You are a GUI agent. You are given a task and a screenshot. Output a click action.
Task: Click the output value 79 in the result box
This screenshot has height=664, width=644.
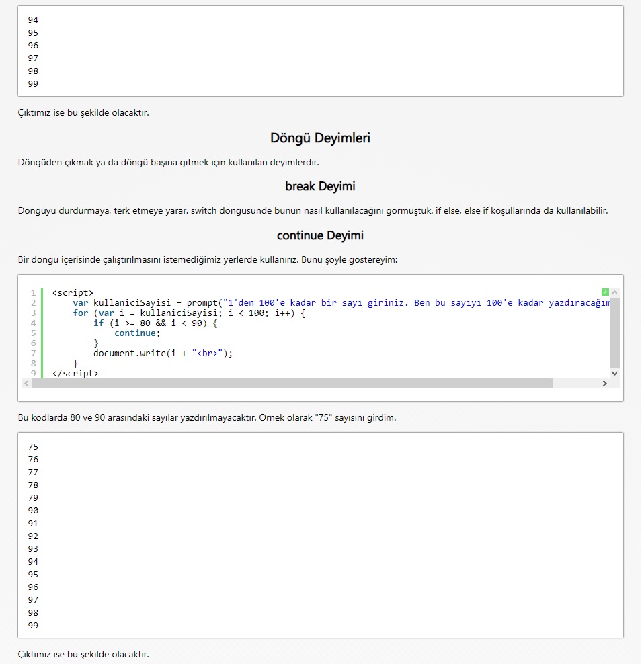33,497
